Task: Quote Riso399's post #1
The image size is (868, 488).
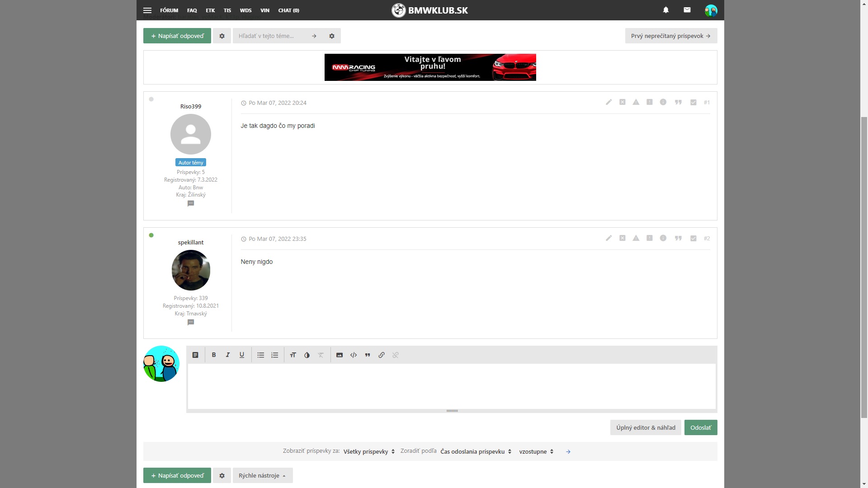Action: (x=678, y=102)
